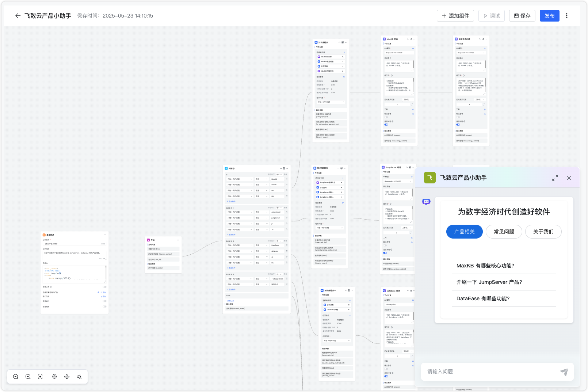Collapse the 基本信息 node with its chevron
Viewport: 588px width, 392px height.
point(105,235)
